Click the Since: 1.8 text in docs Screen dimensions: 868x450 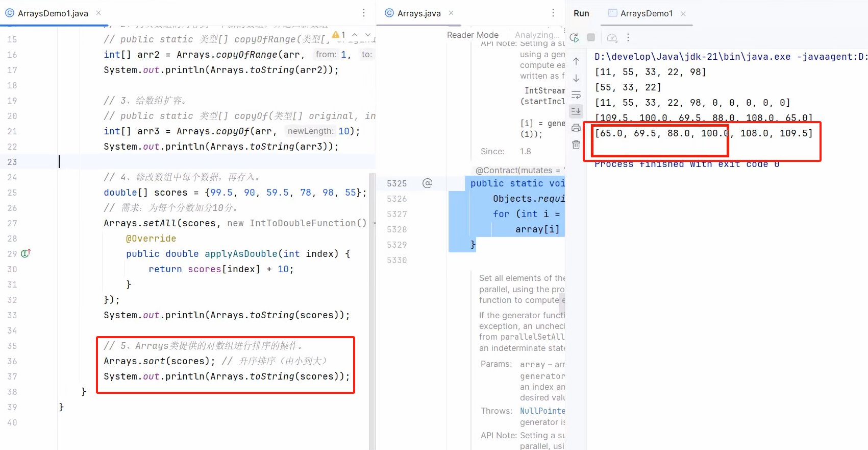coord(506,152)
